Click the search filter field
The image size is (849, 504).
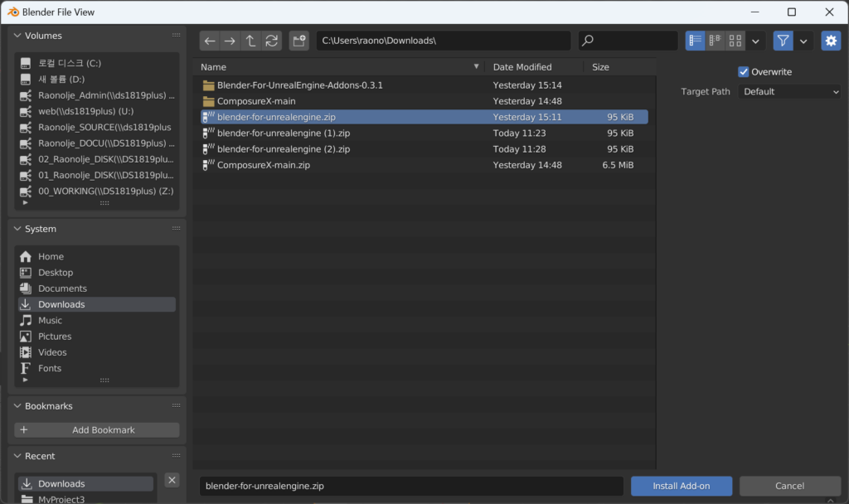[628, 41]
